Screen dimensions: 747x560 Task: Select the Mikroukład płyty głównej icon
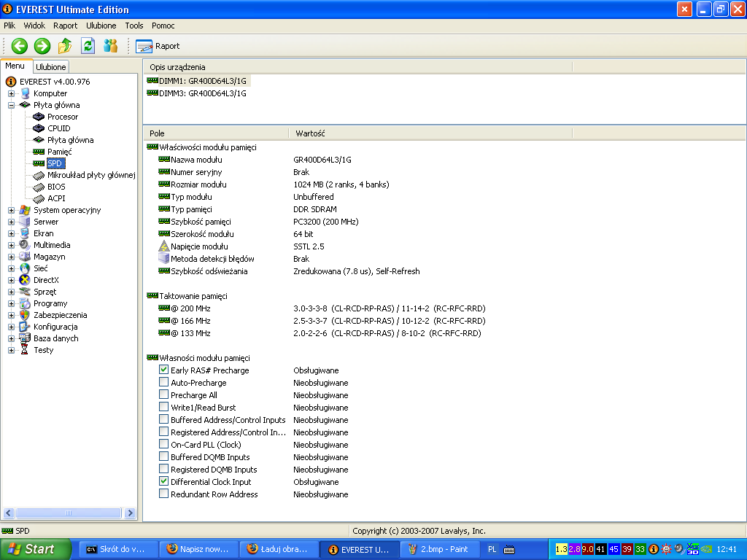[39, 175]
